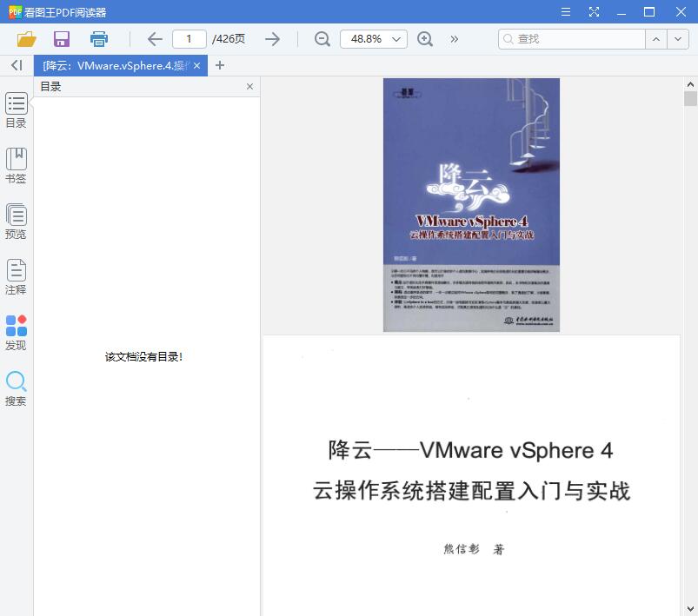Open the 目录 table of contents sidebar
Viewport: 698px width, 616px height.
point(16,110)
